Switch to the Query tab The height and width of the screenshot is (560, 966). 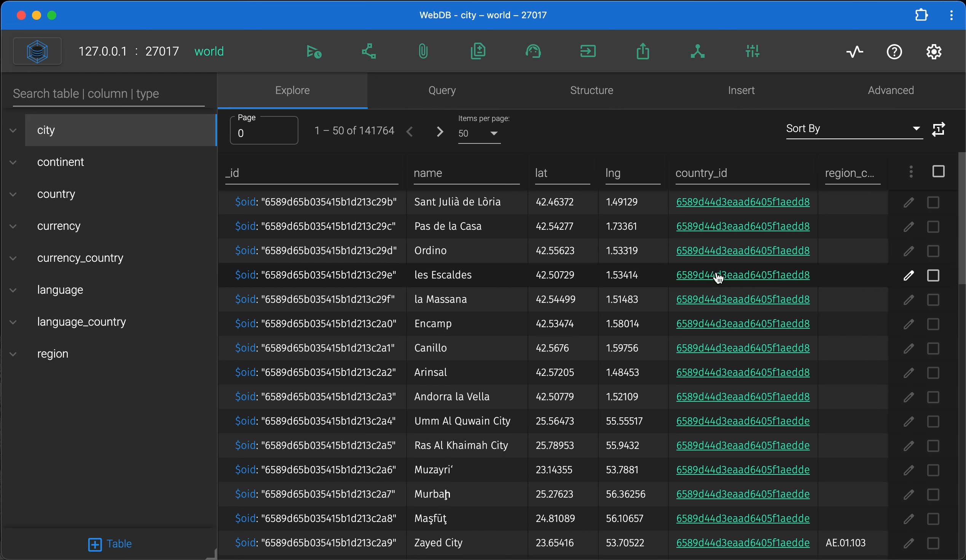point(442,91)
